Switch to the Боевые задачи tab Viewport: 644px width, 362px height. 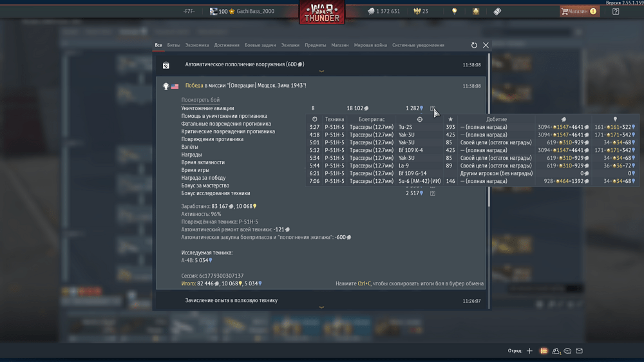(x=260, y=45)
